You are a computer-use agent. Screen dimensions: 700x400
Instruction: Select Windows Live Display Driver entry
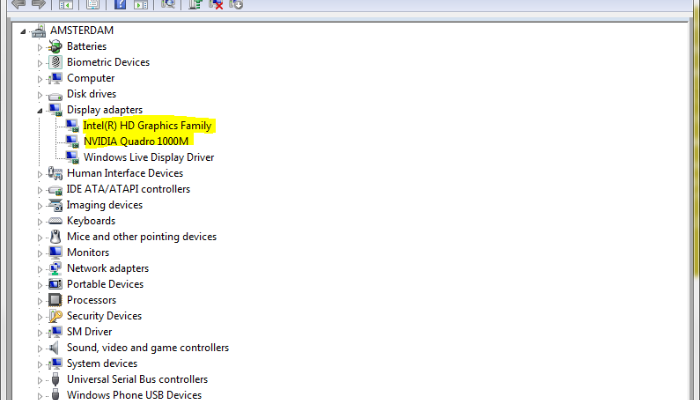(x=148, y=157)
